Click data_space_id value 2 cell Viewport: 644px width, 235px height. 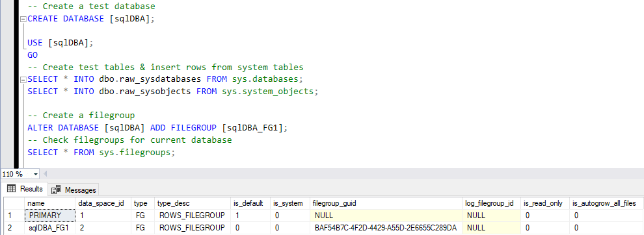point(103,228)
